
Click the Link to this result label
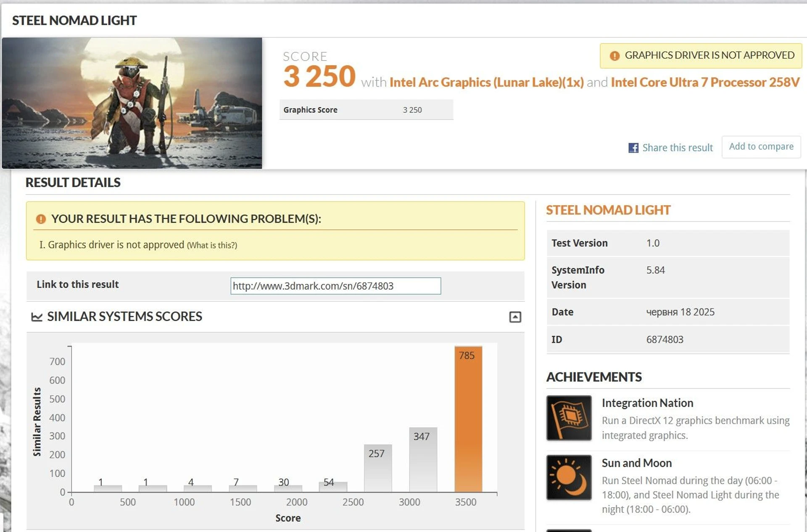(x=78, y=284)
